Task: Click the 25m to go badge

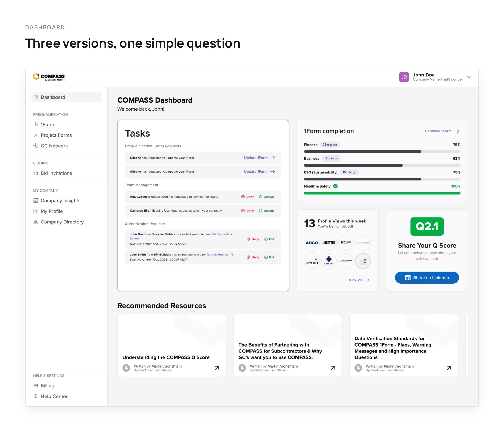Action: coord(329,145)
